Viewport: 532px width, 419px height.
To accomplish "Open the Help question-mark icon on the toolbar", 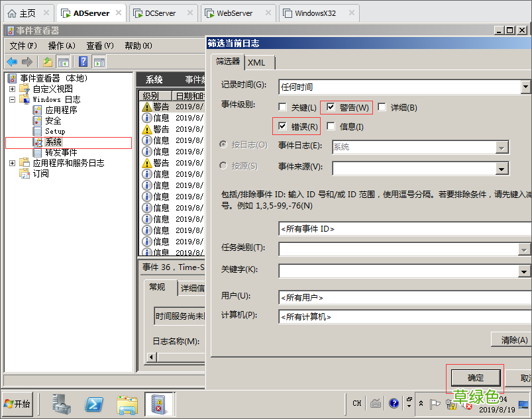I will click(83, 62).
